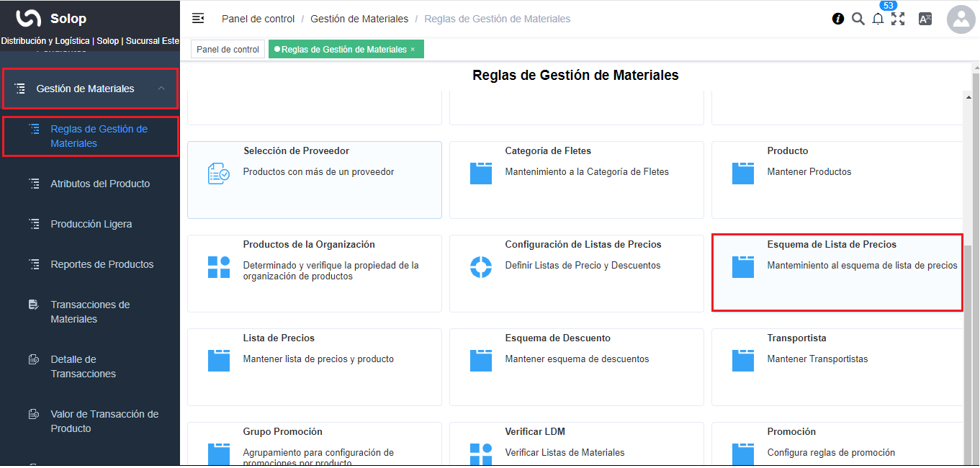980x468 pixels.
Task: Open Transacciones de Materiales in sidebar
Action: point(90,312)
